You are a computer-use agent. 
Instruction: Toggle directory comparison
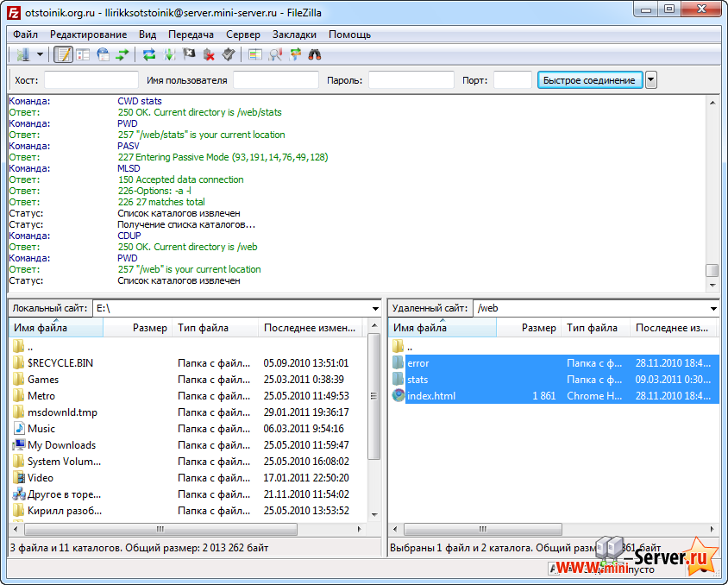coord(275,54)
